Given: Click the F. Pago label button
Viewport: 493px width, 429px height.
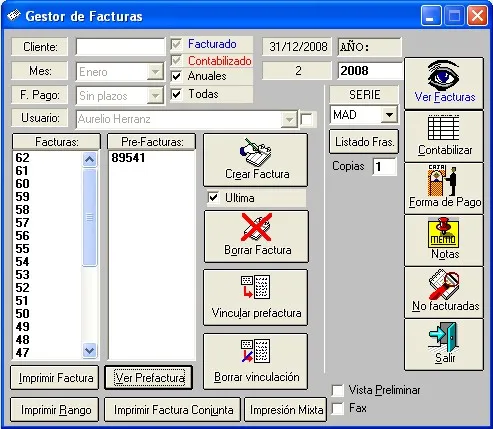Looking at the screenshot, I should (x=40, y=95).
